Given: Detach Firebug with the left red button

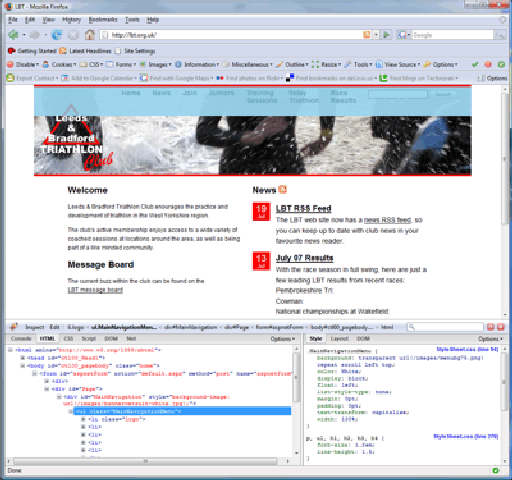Looking at the screenshot, I should tap(490, 327).
